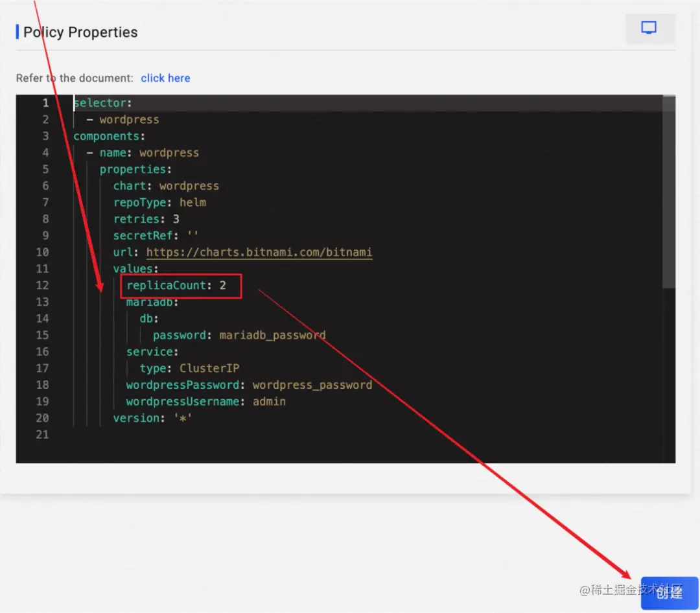Click 'db:' on line 14
The height and width of the screenshot is (613, 700).
click(149, 318)
